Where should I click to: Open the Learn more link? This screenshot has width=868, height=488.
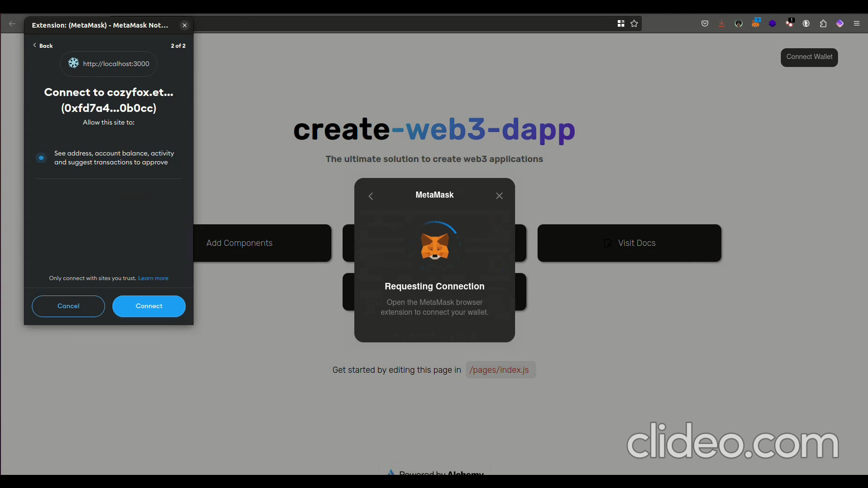tap(153, 278)
